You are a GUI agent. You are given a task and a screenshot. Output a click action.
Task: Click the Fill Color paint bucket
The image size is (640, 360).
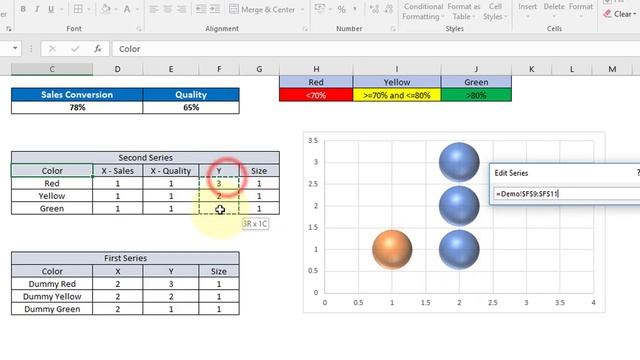pos(106,9)
